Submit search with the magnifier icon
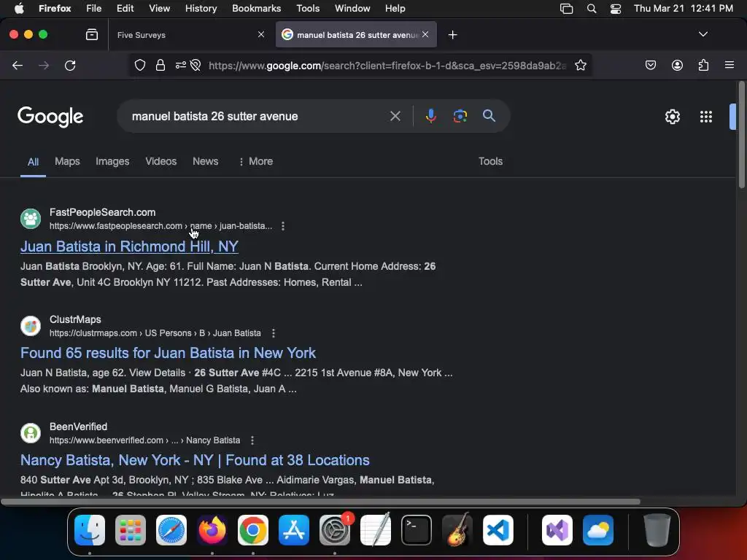747x560 pixels. (489, 116)
